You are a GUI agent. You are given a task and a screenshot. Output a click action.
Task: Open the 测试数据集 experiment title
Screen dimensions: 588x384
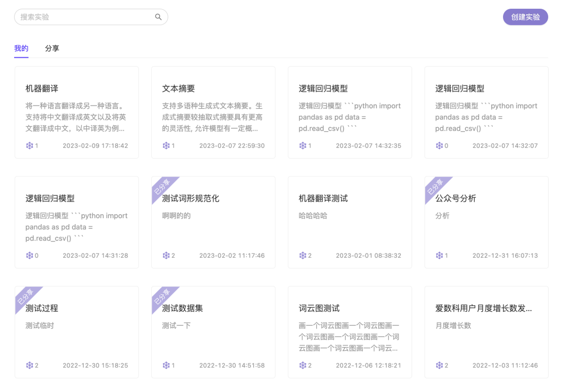(182, 308)
